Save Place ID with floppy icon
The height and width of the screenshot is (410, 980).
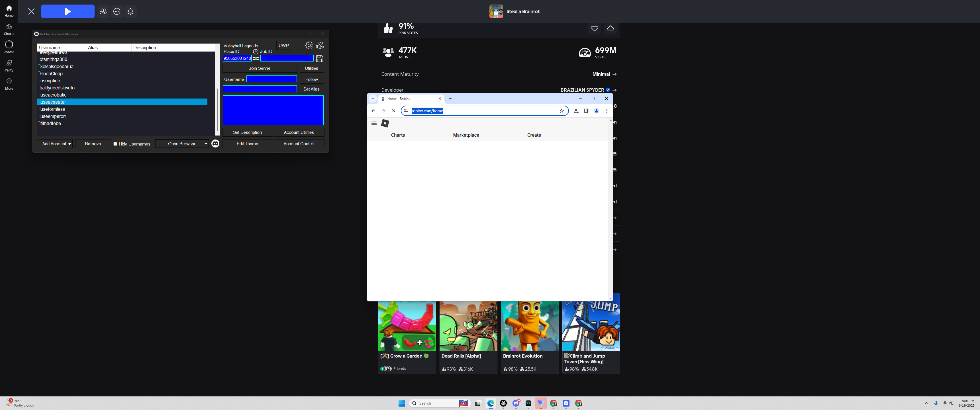320,59
